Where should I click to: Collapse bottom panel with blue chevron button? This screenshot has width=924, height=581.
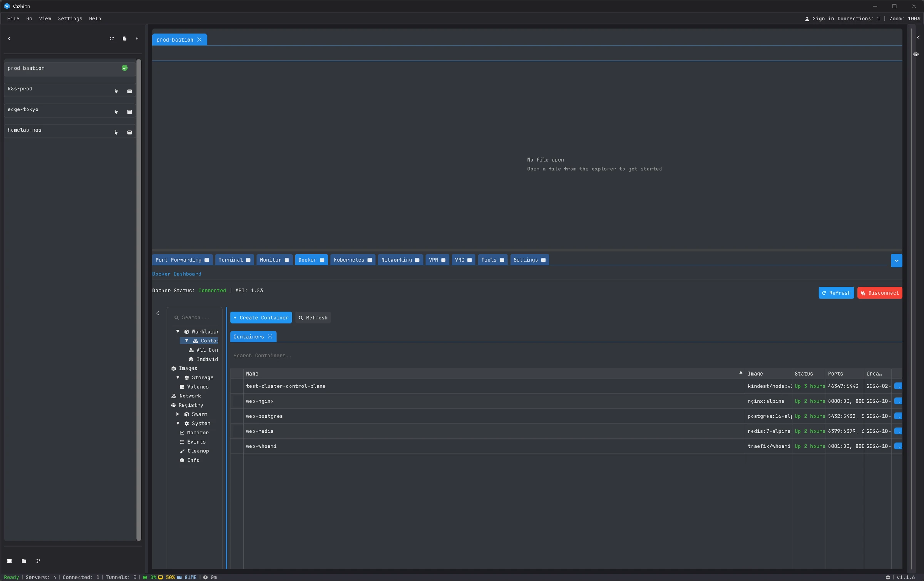click(897, 261)
